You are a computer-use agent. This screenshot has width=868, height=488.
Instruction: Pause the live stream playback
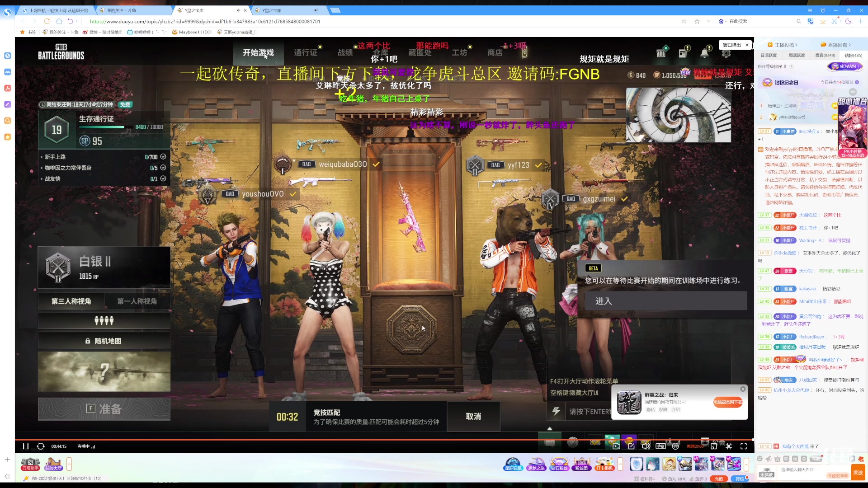26,446
